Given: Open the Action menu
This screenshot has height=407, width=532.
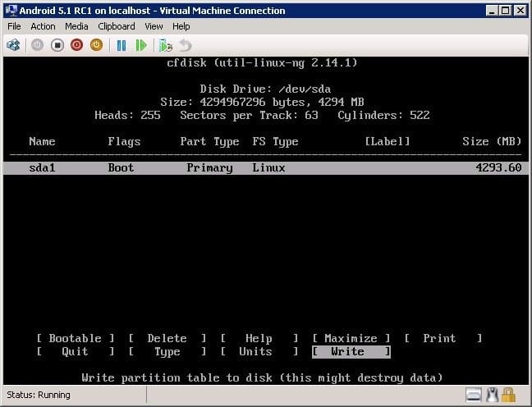Looking at the screenshot, I should 43,26.
